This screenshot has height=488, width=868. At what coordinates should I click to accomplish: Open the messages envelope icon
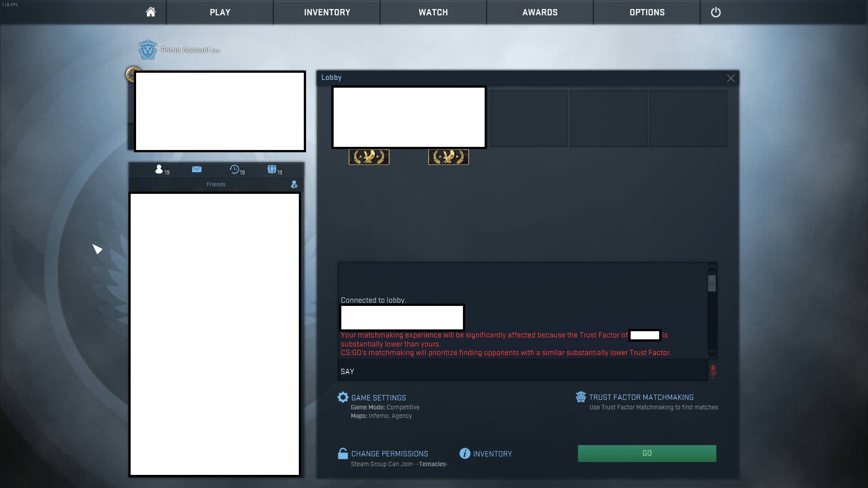click(197, 169)
